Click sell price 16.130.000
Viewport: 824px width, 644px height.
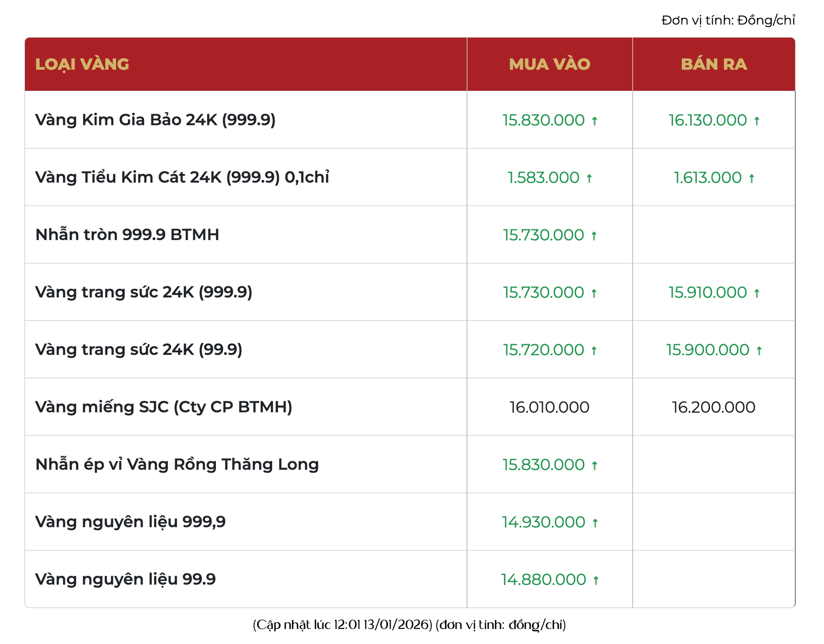pyautogui.click(x=708, y=120)
